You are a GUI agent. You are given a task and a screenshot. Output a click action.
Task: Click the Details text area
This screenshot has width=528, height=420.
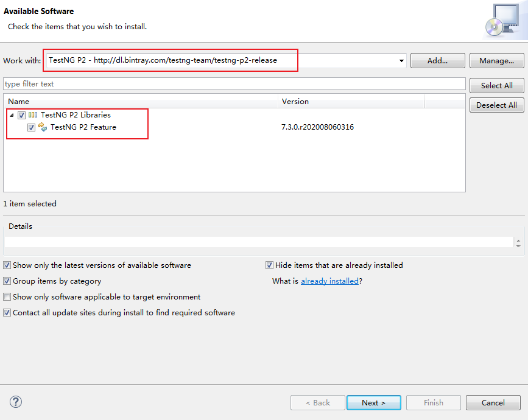coord(259,242)
